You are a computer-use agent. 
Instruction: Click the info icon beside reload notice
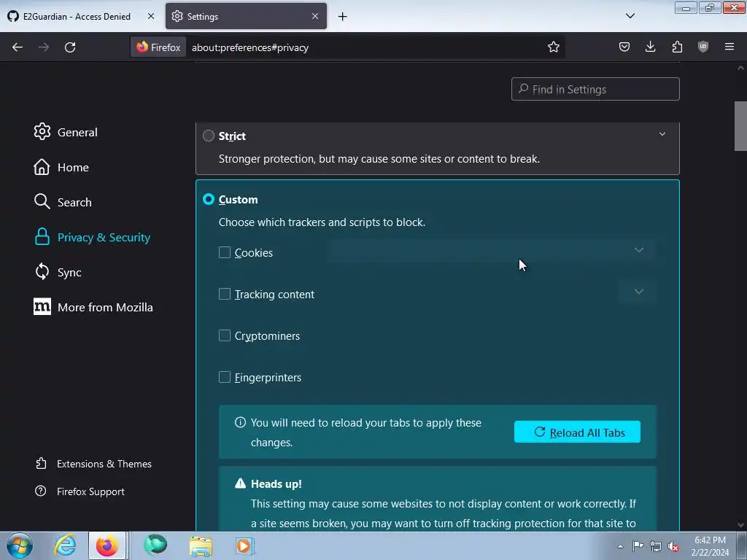coord(240,422)
